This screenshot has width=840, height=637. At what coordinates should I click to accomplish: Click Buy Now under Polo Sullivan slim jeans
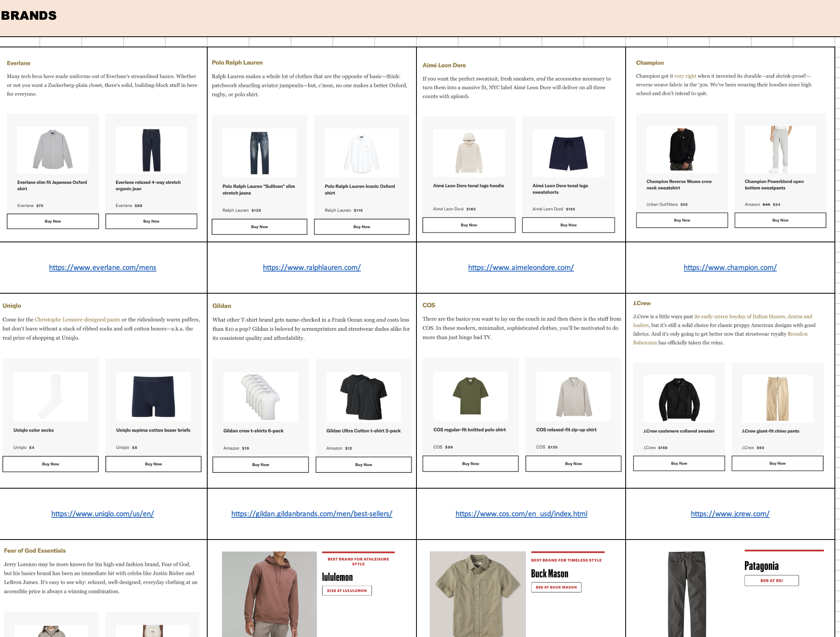(259, 227)
